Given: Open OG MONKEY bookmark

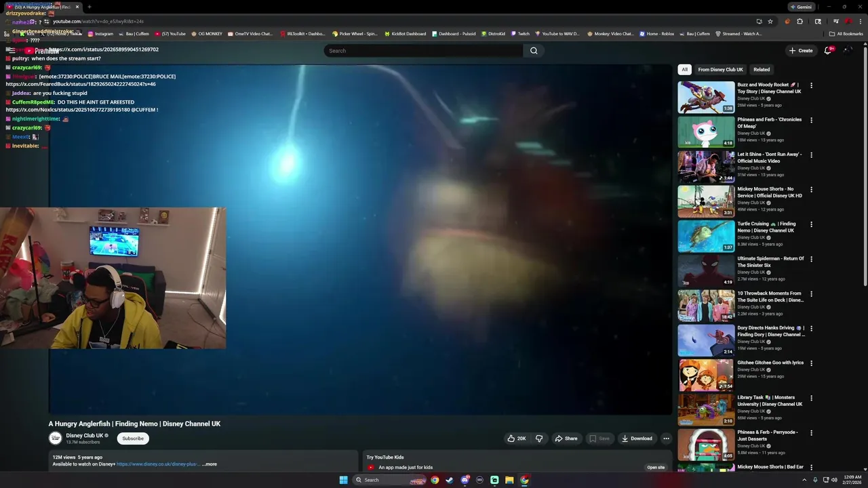Looking at the screenshot, I should coord(207,33).
